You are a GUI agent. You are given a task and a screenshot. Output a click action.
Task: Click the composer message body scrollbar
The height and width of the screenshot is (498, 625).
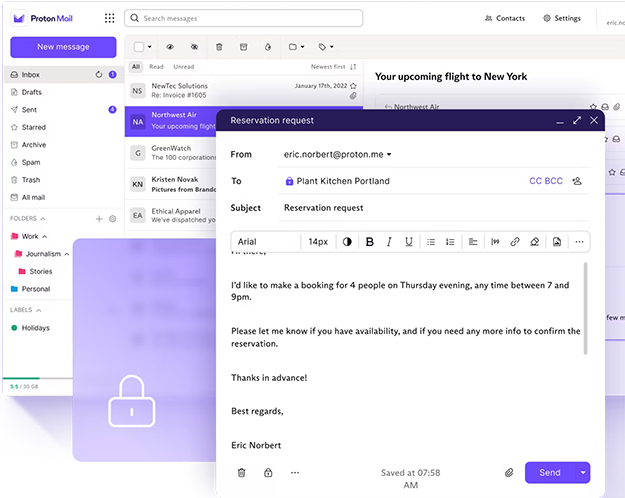585,308
